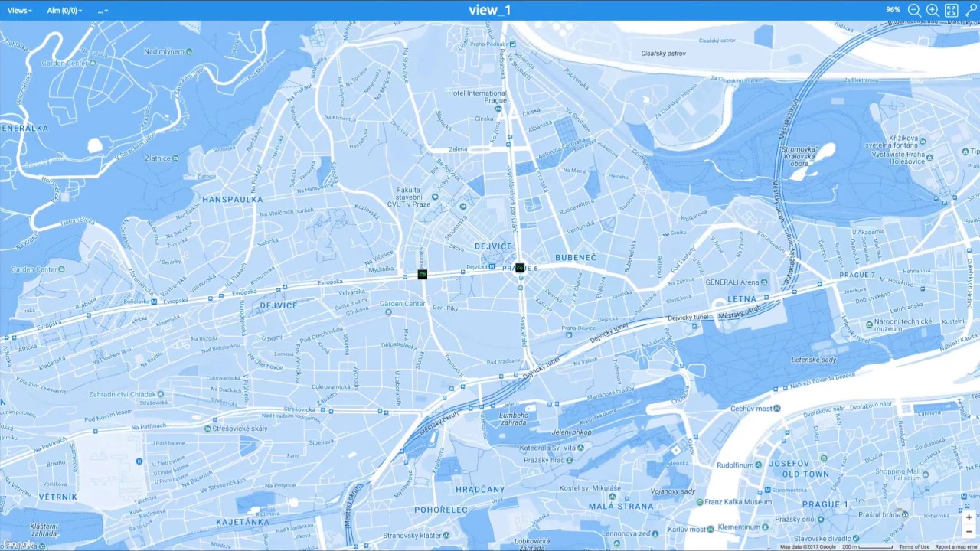
Task: Click the Císařský ostrov label
Action: pos(663,54)
